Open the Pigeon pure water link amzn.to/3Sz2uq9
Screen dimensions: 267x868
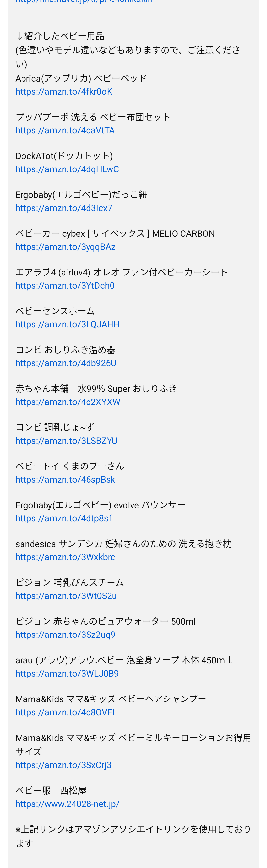click(x=65, y=635)
